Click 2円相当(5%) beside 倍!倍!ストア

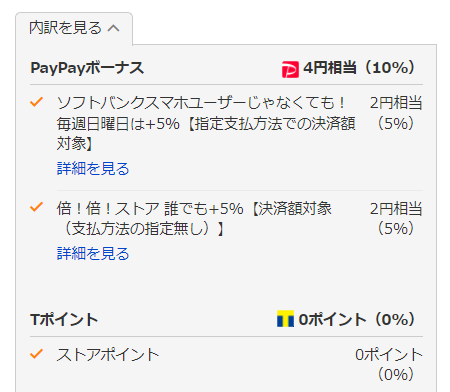click(x=396, y=218)
